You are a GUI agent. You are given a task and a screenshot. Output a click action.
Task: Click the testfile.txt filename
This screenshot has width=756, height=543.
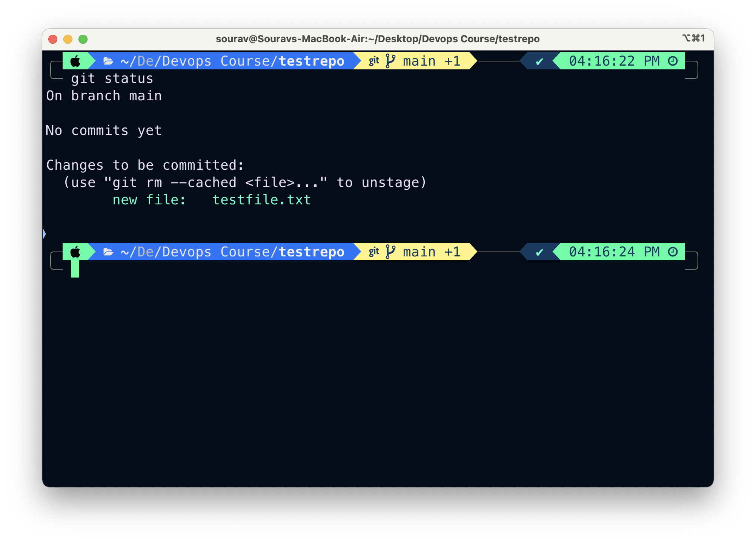(261, 200)
